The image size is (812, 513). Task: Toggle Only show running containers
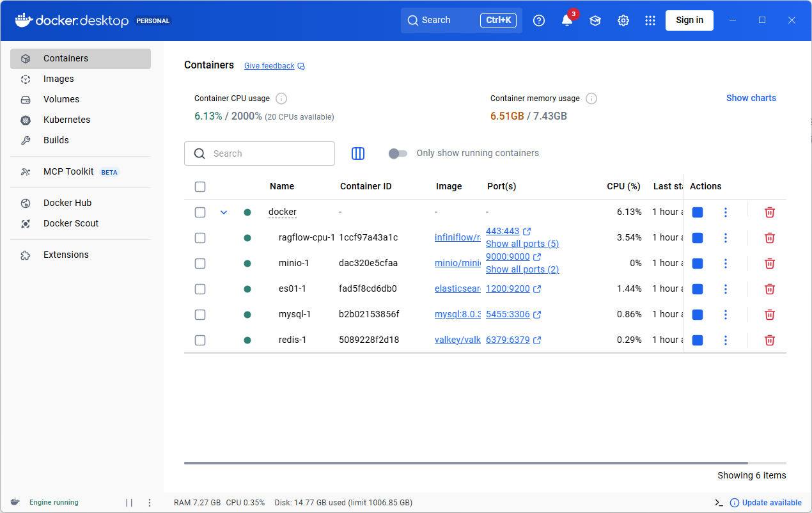[x=398, y=154]
